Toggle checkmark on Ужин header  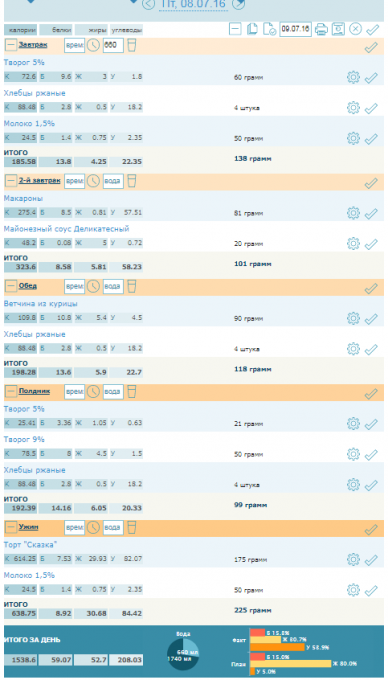pos(371,530)
